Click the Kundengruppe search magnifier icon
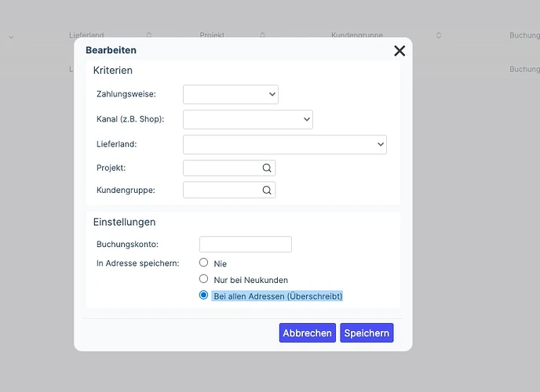The height and width of the screenshot is (392, 540). [x=267, y=191]
